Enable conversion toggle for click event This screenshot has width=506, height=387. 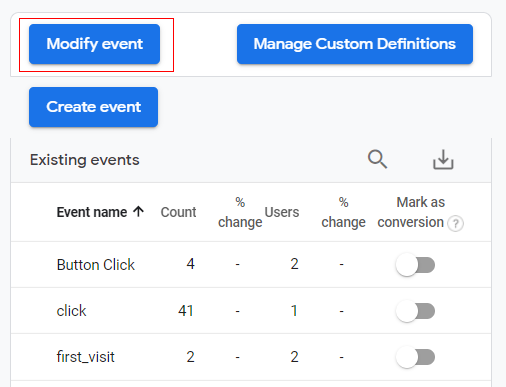415,311
